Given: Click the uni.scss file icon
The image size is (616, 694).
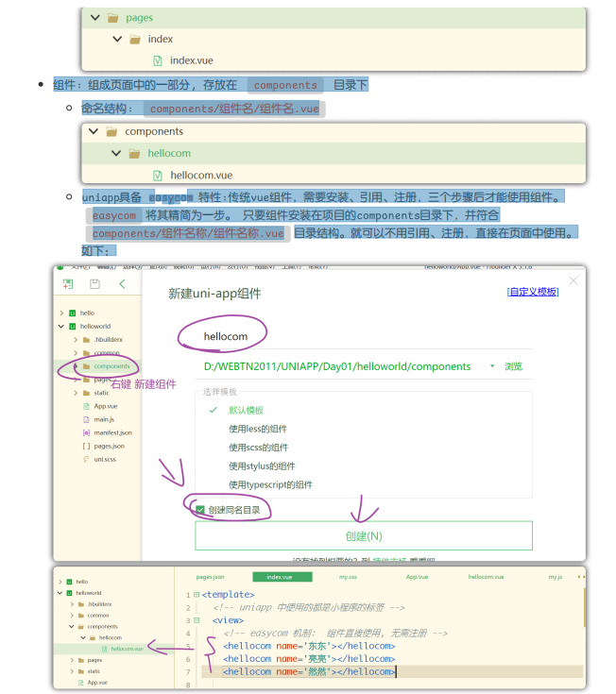Looking at the screenshot, I should (x=86, y=460).
